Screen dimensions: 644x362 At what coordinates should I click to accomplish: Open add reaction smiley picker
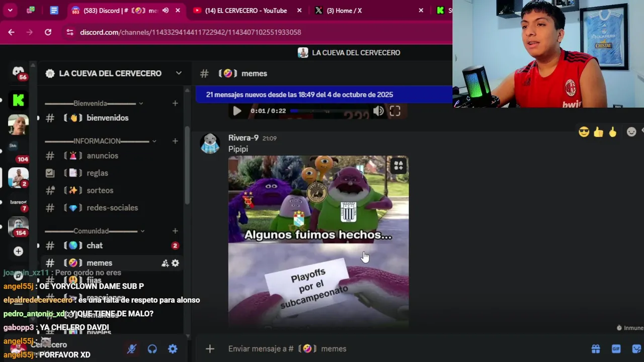click(x=631, y=132)
